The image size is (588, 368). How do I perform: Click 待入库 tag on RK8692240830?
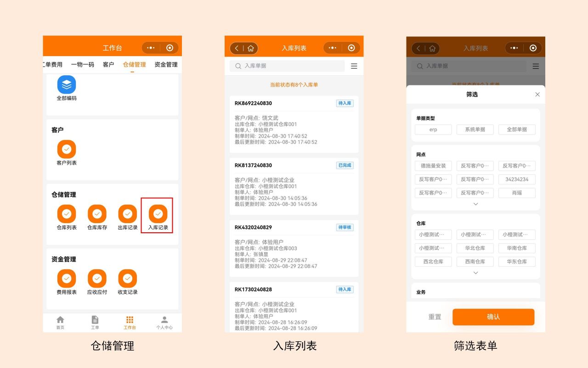pos(345,103)
